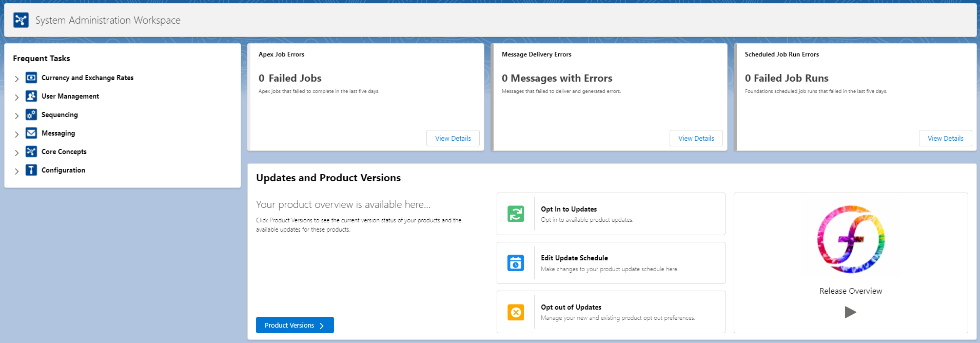Viewport: 980px width, 343px height.
Task: Click the Currency and Exchange Rates icon
Action: 31,78
